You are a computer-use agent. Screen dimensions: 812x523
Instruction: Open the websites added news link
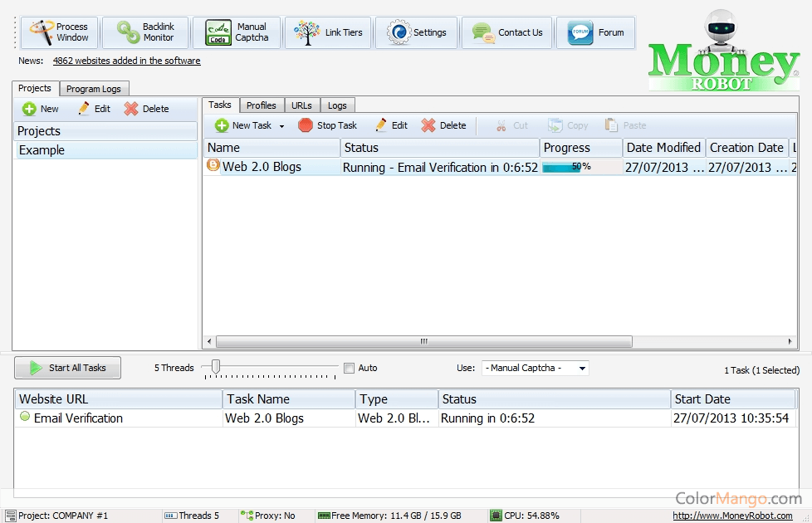(126, 61)
